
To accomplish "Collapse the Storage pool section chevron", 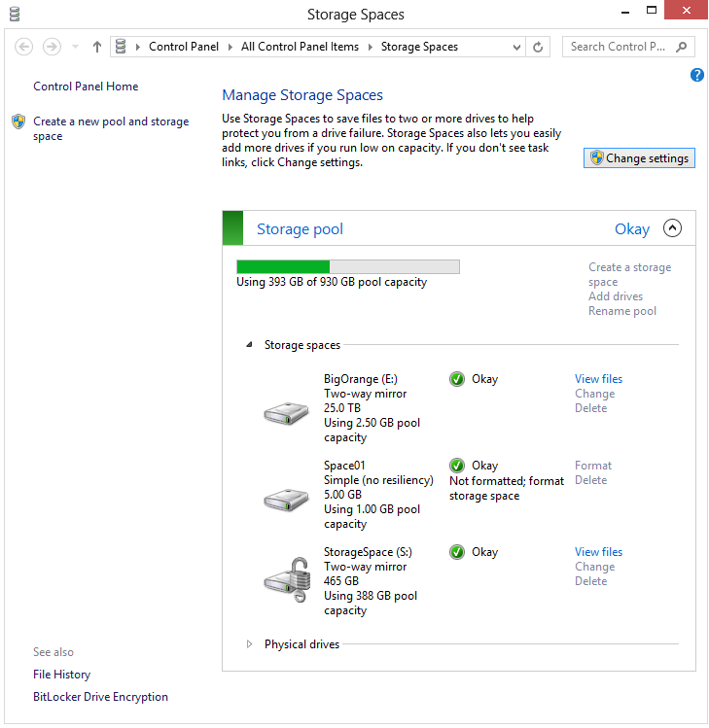I will 672,228.
